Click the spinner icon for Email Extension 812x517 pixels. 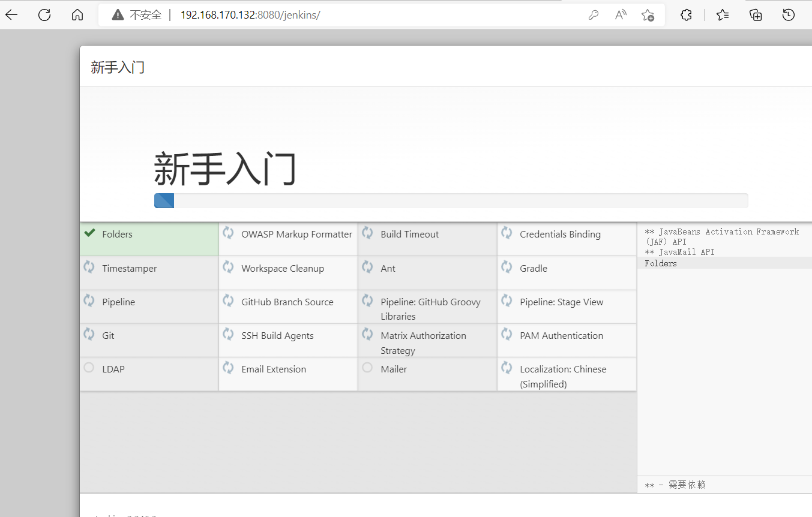tap(228, 368)
